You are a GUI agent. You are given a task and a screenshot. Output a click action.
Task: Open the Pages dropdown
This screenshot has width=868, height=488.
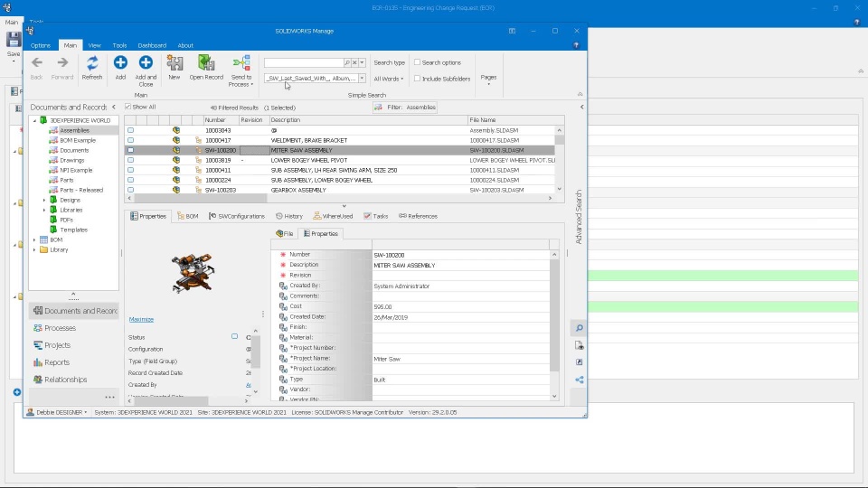click(488, 80)
